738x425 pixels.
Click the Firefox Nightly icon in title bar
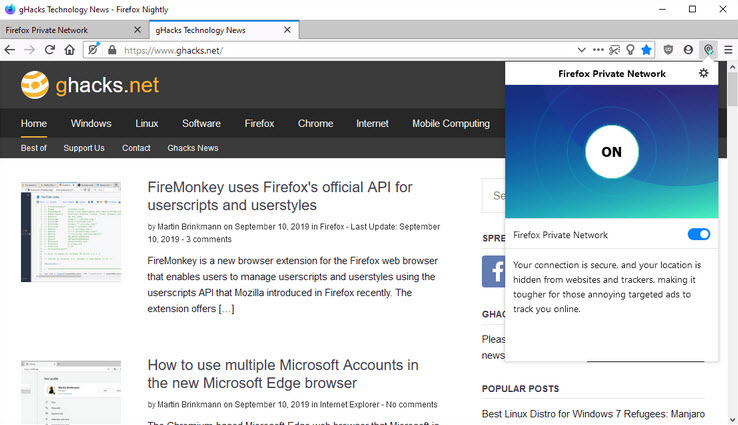pos(10,9)
